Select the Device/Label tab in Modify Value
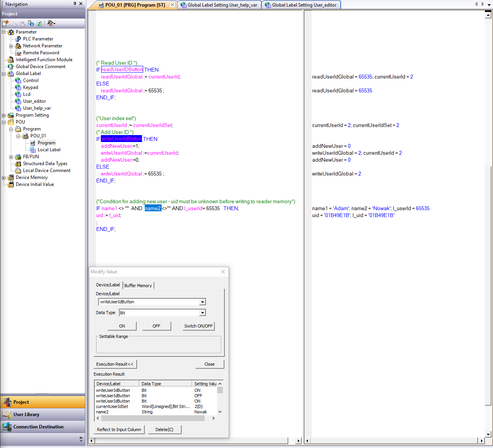The height and width of the screenshot is (448, 493). coord(108,285)
